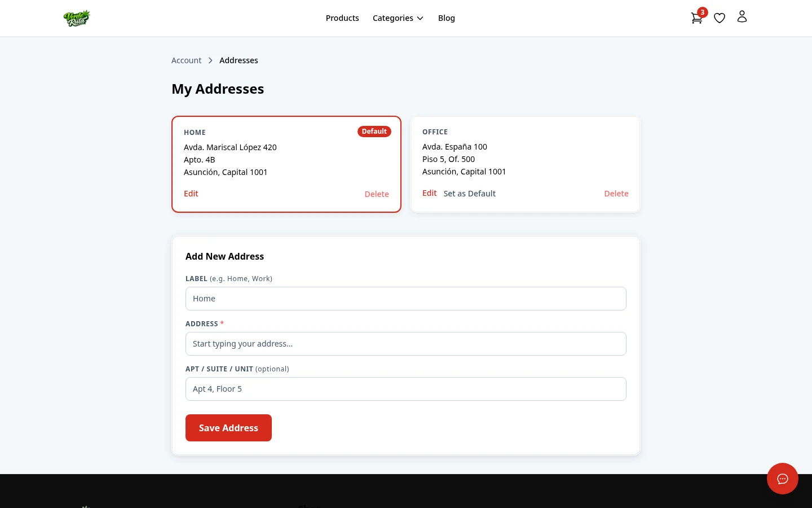
Task: Edit the HOME address
Action: [x=191, y=193]
